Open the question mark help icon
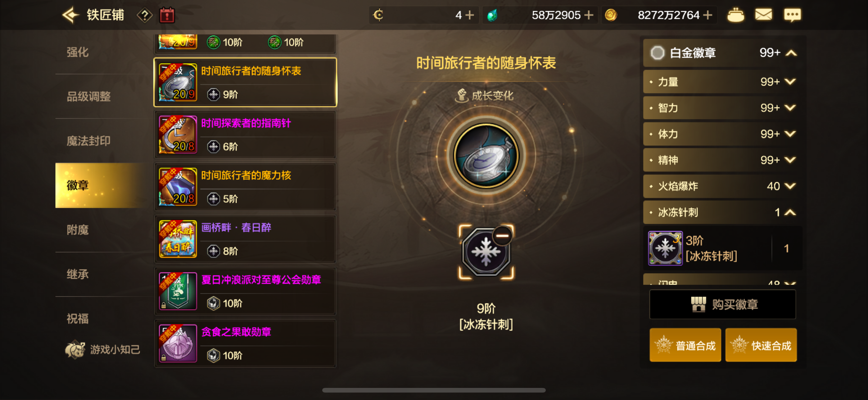Viewport: 868px width, 400px height. click(145, 15)
